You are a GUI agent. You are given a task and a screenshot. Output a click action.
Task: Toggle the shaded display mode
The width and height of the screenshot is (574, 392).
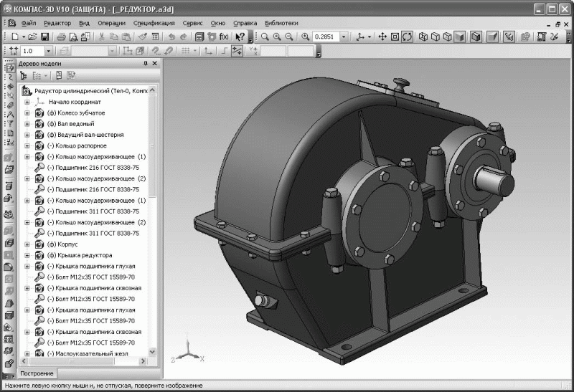pos(459,37)
